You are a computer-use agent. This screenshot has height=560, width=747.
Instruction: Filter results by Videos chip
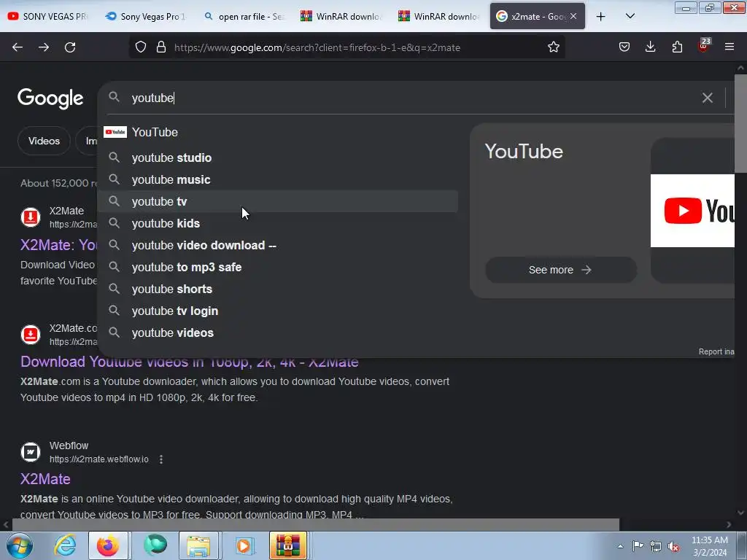[44, 141]
